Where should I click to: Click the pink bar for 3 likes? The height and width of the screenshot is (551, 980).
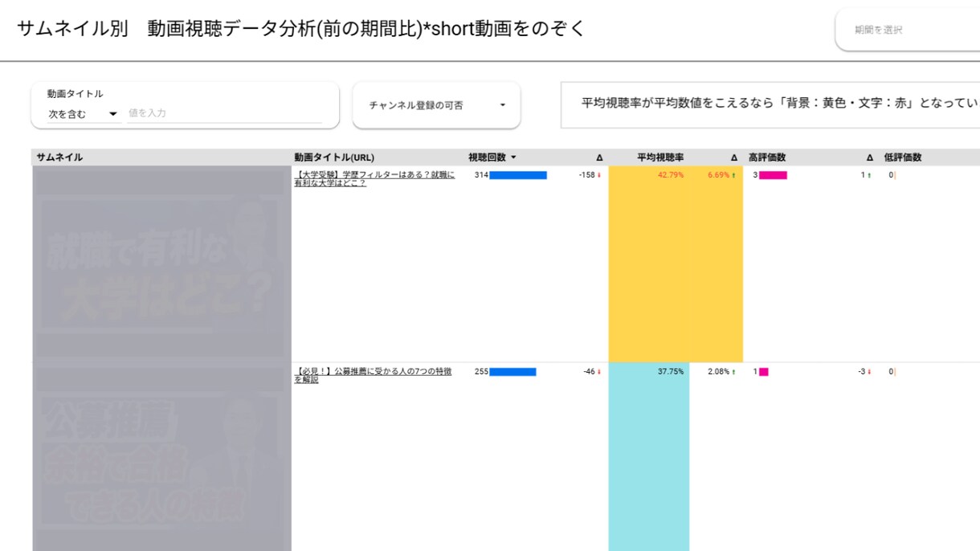773,175
